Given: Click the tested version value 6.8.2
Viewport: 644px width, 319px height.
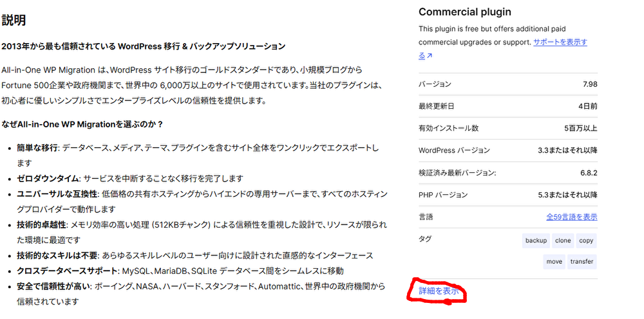Looking at the screenshot, I should 587,172.
